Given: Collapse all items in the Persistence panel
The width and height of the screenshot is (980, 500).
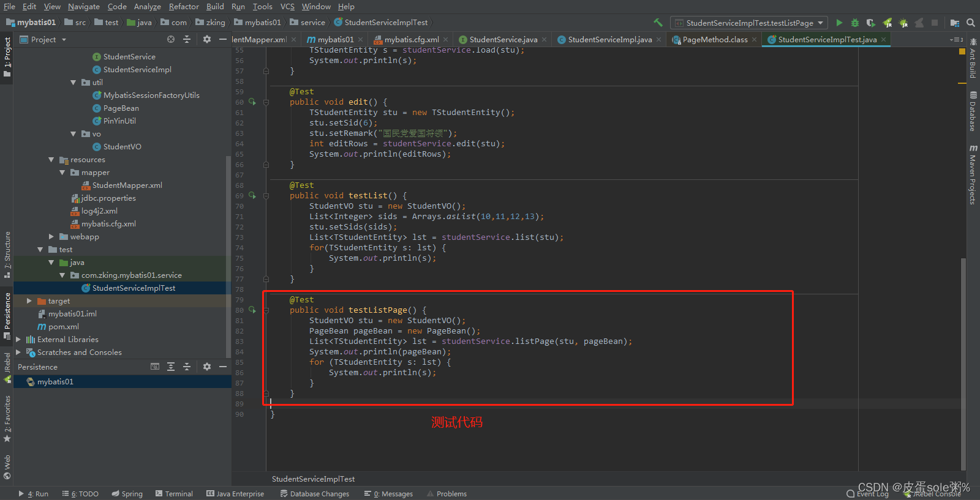Looking at the screenshot, I should click(187, 367).
